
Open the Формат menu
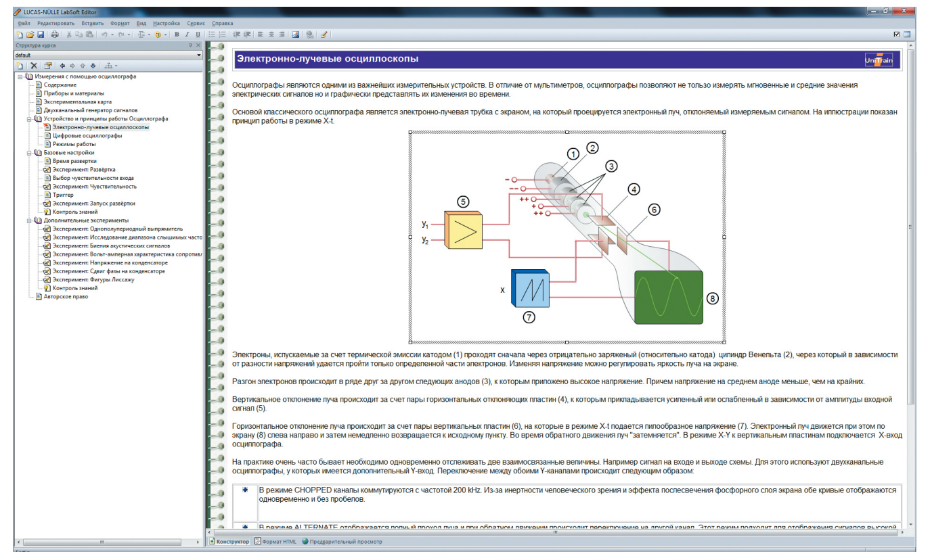point(120,23)
